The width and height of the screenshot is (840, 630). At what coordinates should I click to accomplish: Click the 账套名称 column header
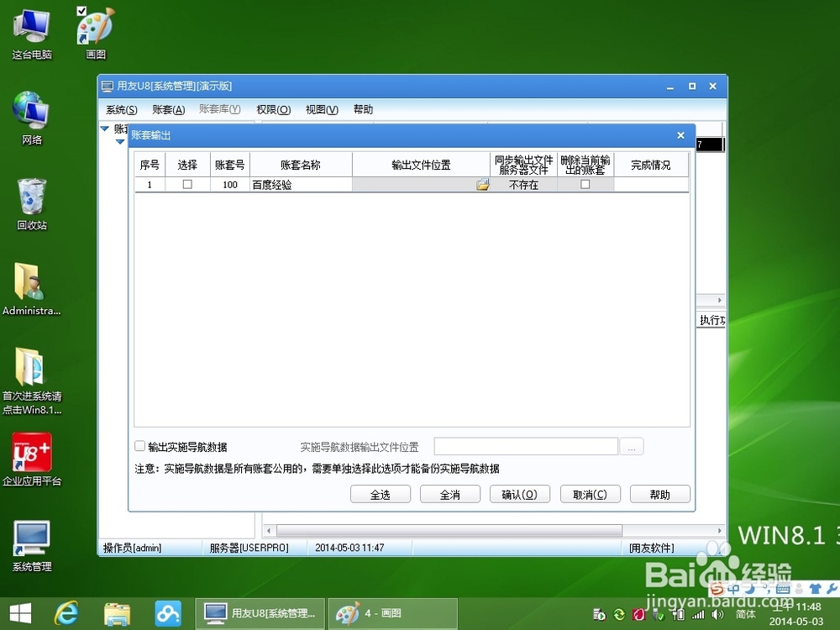301,165
